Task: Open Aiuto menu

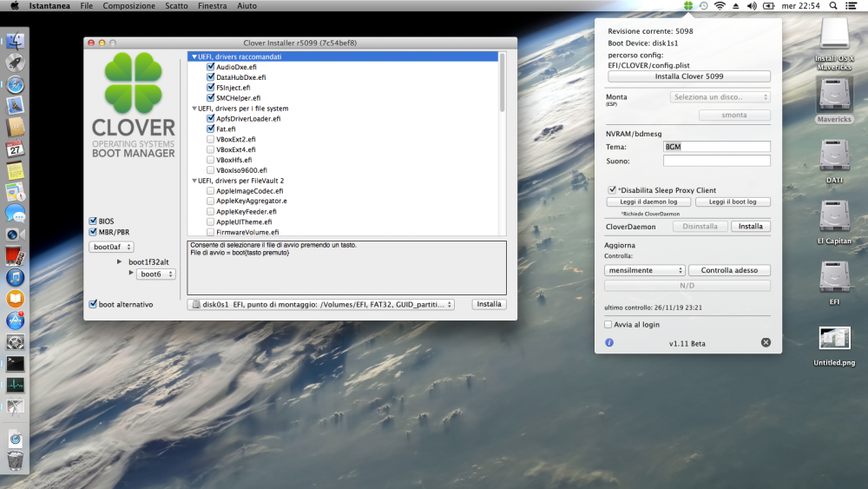Action: pos(247,5)
